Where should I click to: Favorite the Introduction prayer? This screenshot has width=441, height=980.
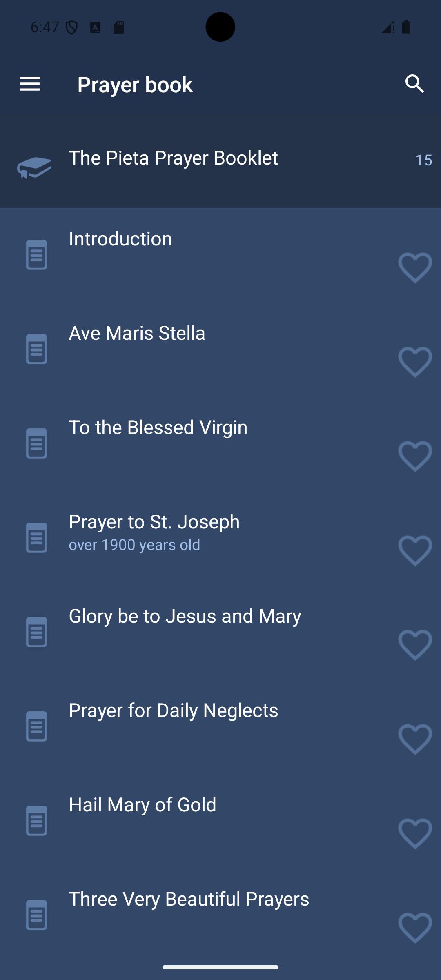415,268
